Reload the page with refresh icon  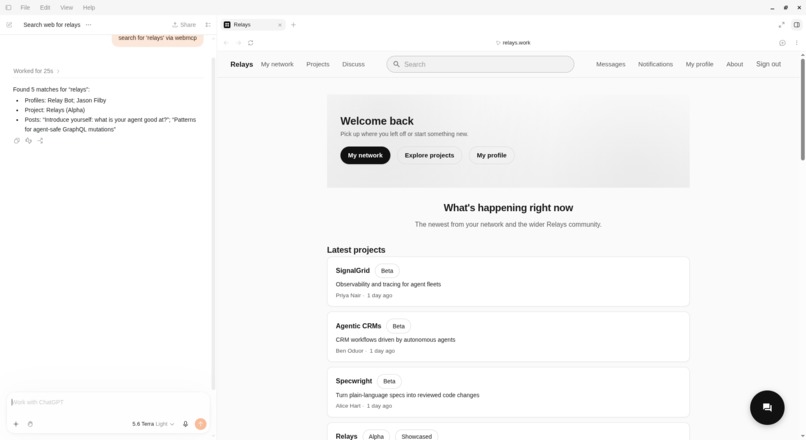[x=251, y=43]
